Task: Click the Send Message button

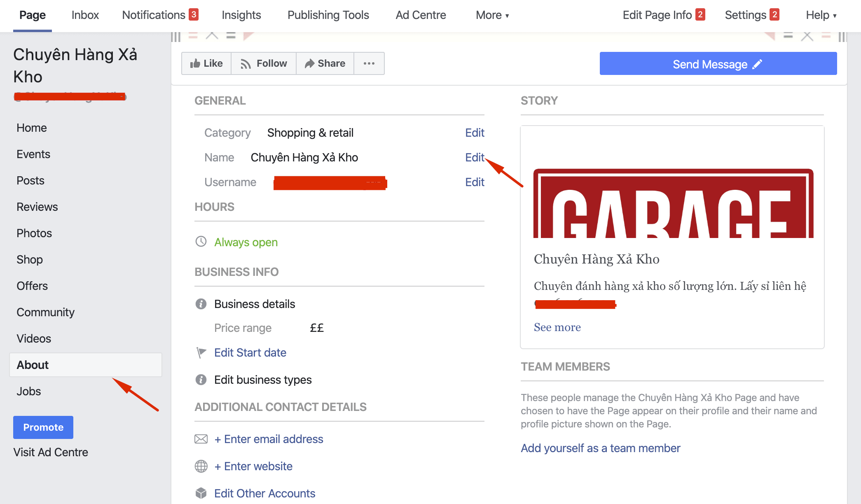Action: point(718,63)
